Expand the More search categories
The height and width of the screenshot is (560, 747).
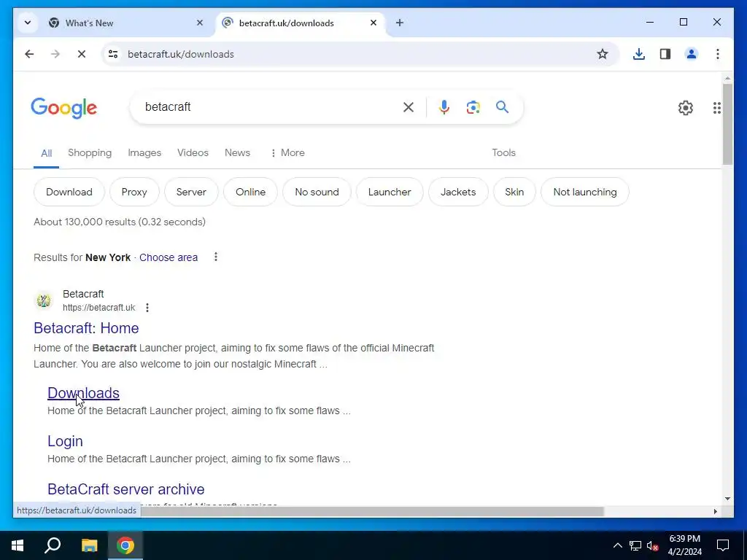[x=287, y=153]
